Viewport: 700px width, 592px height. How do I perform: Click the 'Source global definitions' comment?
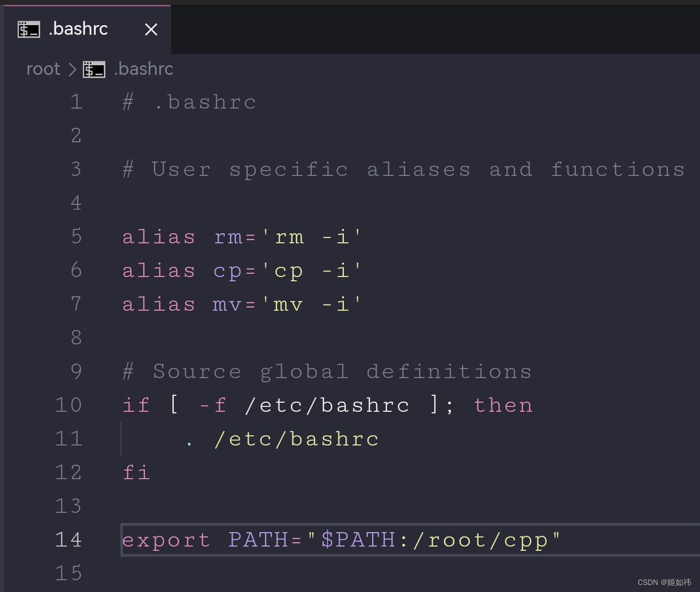[342, 372]
